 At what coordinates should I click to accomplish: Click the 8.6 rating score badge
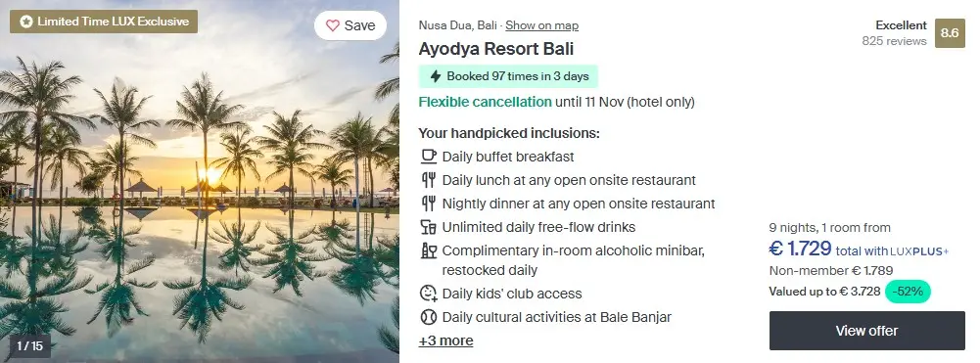coord(950,33)
